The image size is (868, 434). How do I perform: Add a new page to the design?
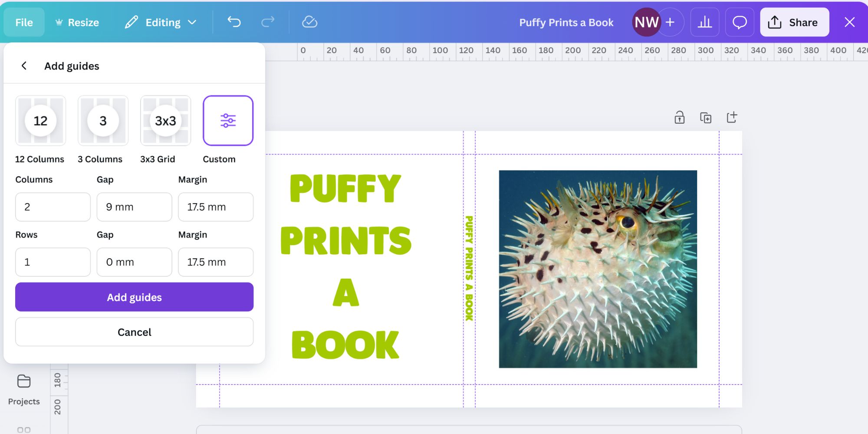[732, 117]
